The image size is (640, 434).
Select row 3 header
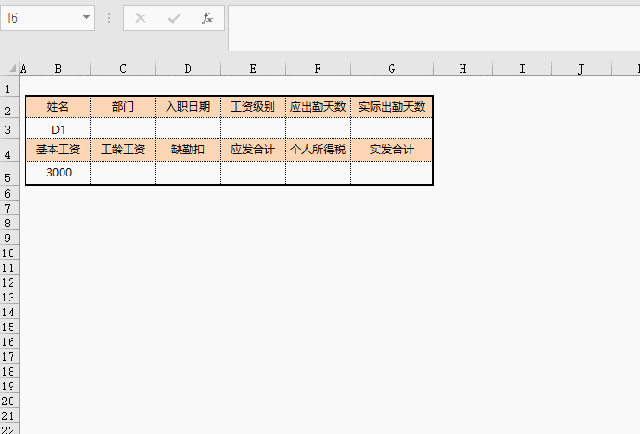point(9,129)
